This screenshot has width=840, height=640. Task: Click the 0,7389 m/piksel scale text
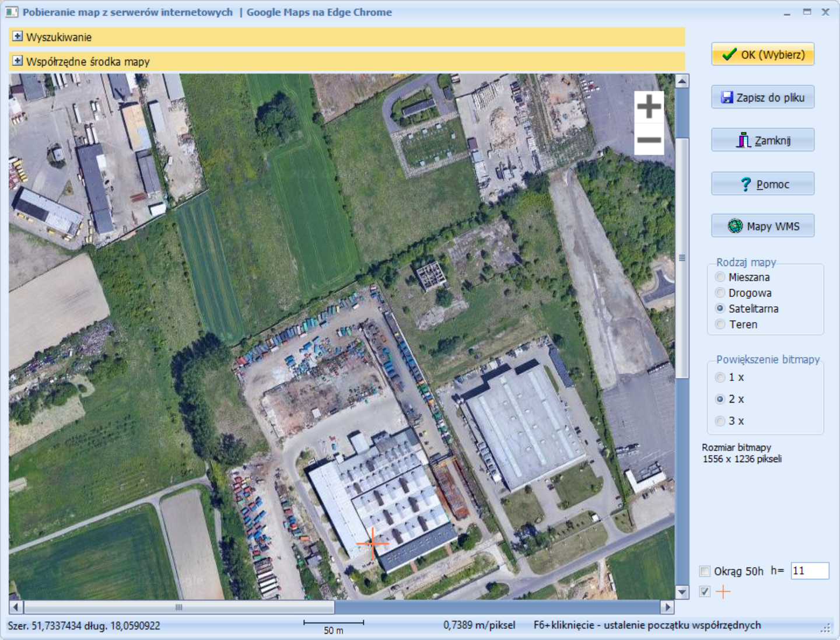click(480, 625)
